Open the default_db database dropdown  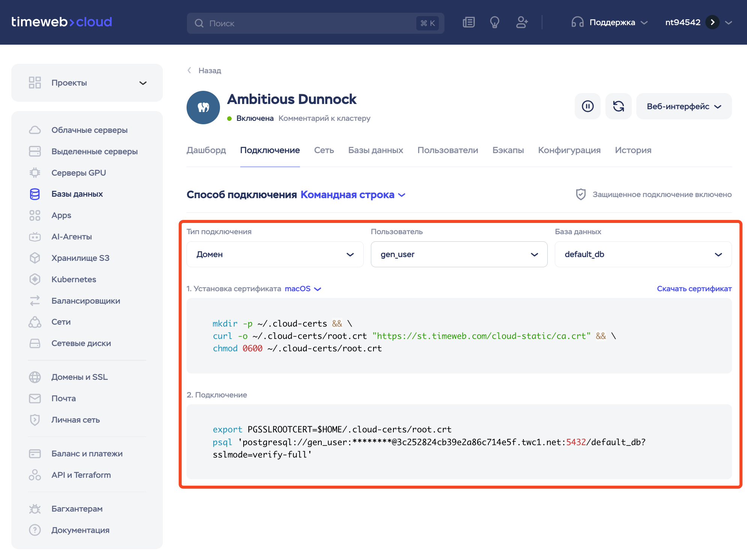[x=643, y=254]
